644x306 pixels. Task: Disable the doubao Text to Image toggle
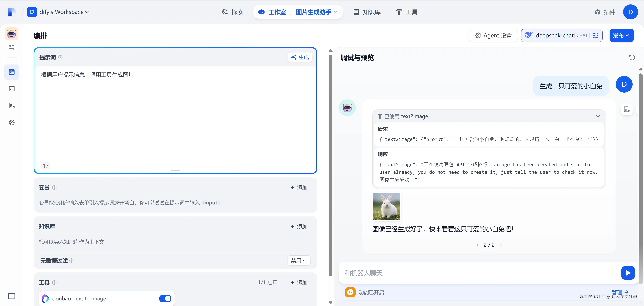pyautogui.click(x=165, y=298)
